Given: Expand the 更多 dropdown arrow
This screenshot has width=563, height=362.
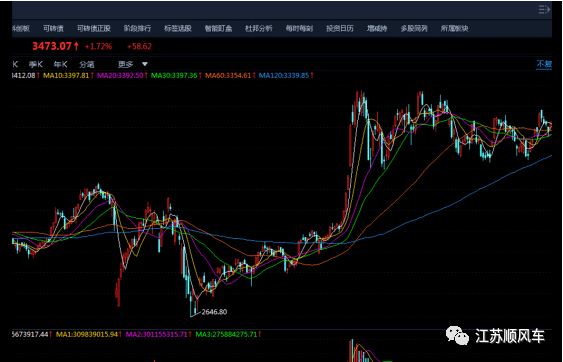Looking at the screenshot, I should tap(144, 64).
